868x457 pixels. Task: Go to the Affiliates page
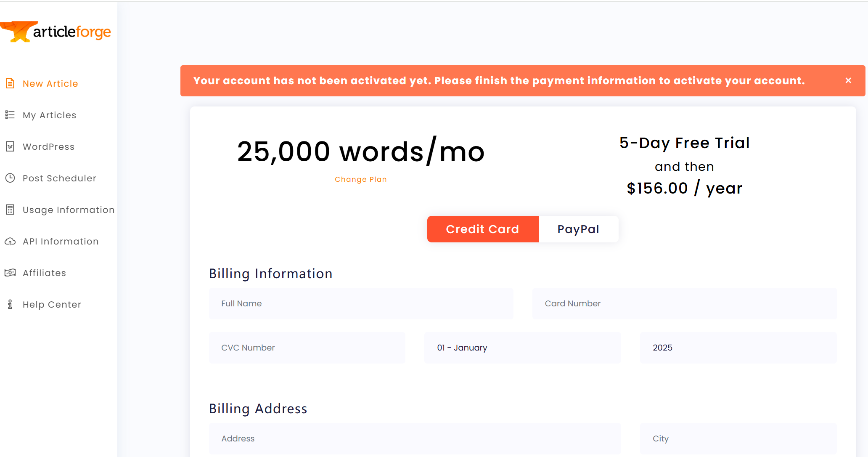coord(44,273)
